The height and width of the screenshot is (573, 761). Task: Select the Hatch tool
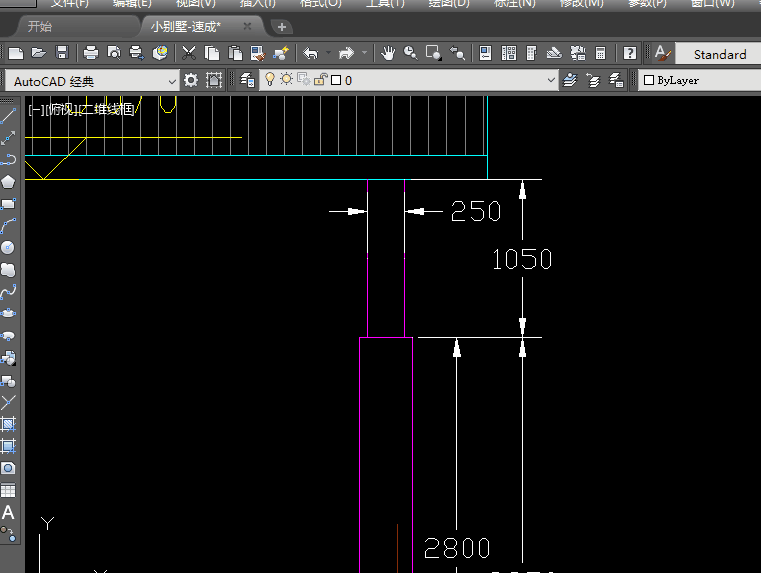8,424
